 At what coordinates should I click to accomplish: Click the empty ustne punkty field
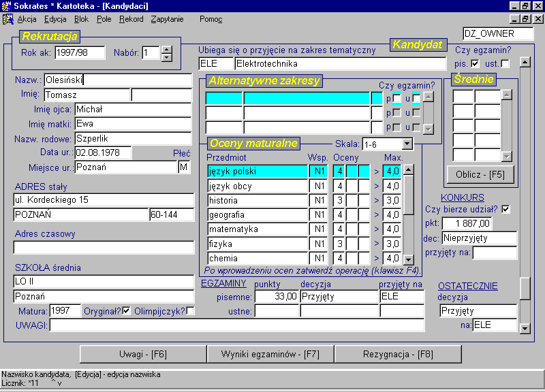(277, 311)
